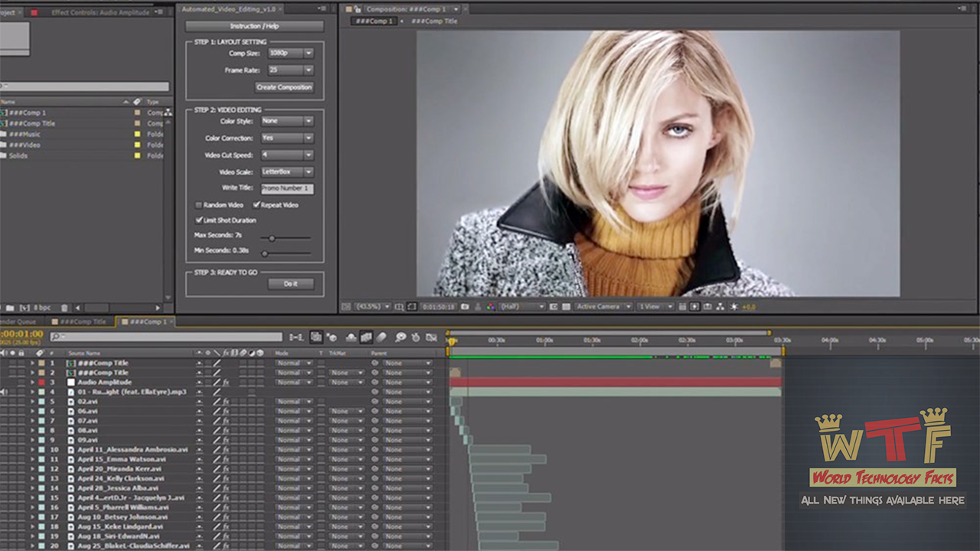Open the composition mini-flowchart

click(x=720, y=306)
